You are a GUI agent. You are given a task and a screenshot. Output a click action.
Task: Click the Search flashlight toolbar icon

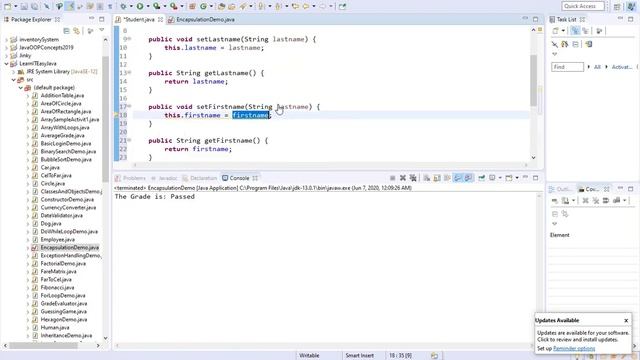coord(243,7)
